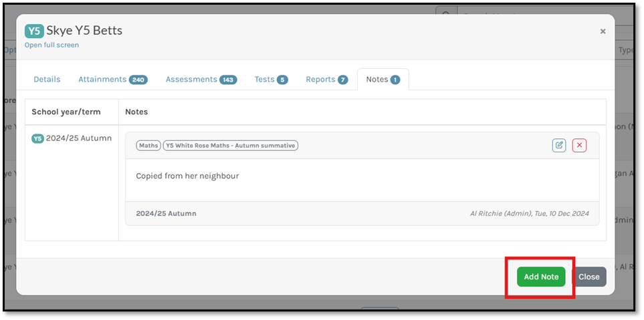This screenshot has width=644, height=320.
Task: Go to the Assessments tab
Action: point(201,79)
